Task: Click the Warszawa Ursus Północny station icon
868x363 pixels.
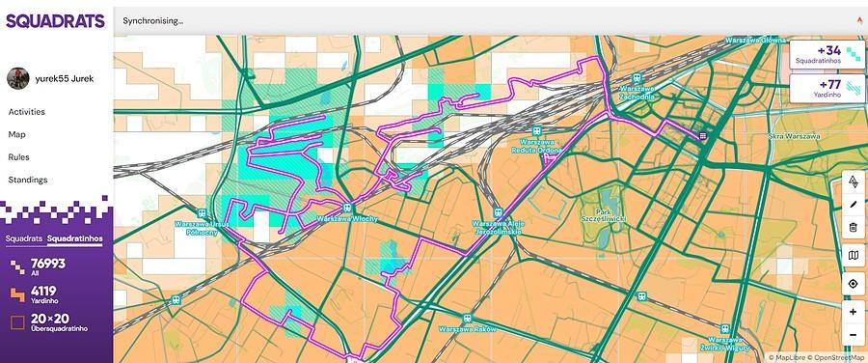Action: [x=202, y=213]
